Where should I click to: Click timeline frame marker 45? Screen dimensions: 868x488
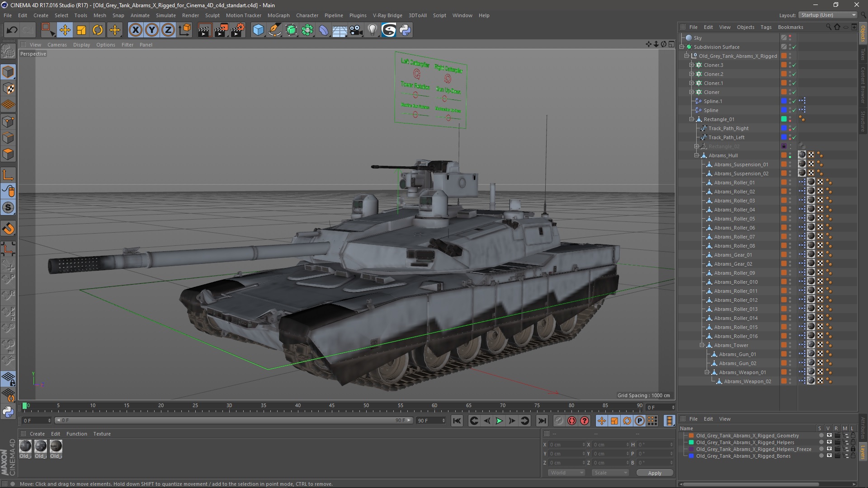[x=331, y=406]
